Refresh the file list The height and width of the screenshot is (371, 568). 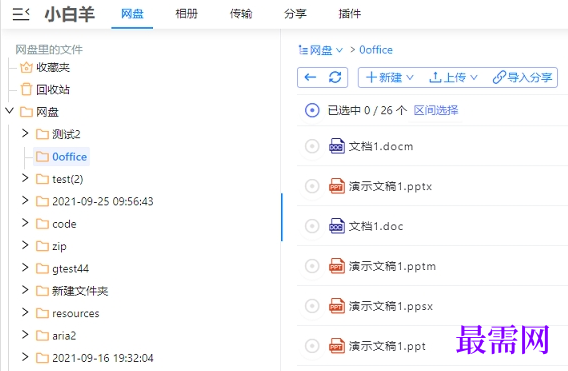point(335,77)
